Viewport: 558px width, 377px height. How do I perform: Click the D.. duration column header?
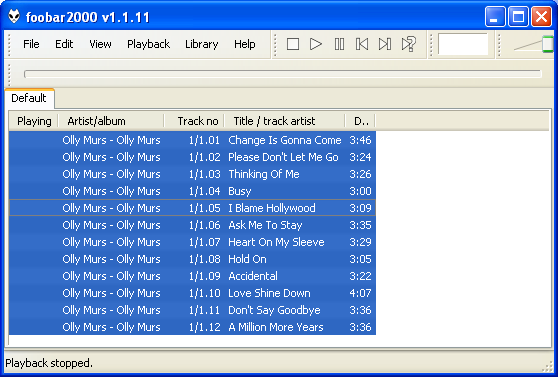[x=360, y=121]
